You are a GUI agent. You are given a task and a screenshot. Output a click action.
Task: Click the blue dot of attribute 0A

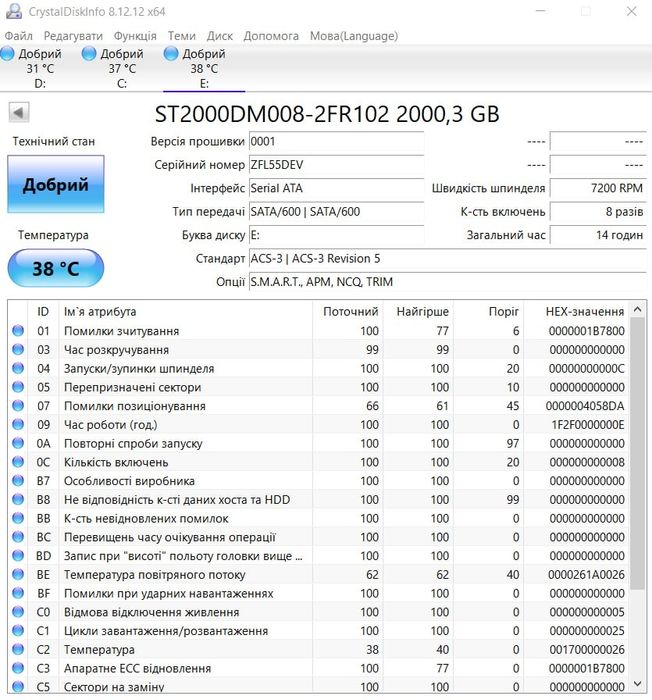tap(18, 443)
